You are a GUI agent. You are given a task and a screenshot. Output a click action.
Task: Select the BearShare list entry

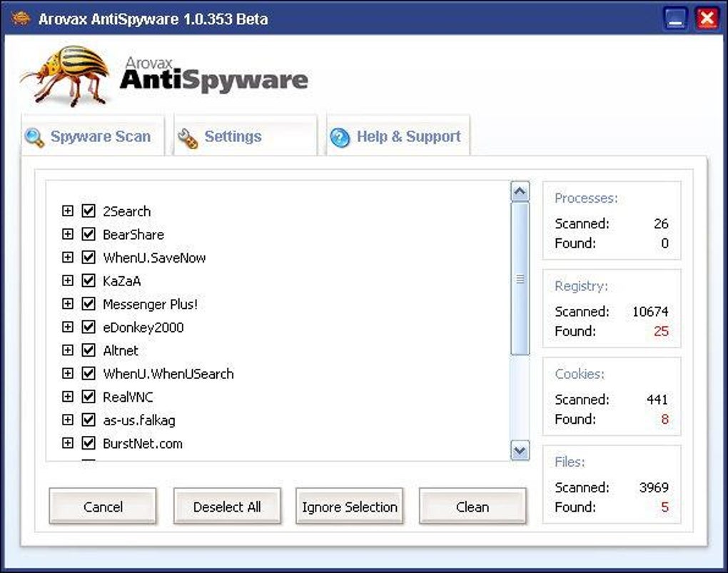[133, 235]
